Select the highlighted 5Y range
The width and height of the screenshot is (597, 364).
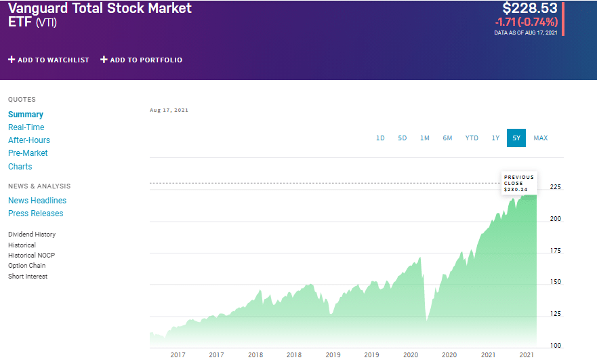pyautogui.click(x=516, y=138)
